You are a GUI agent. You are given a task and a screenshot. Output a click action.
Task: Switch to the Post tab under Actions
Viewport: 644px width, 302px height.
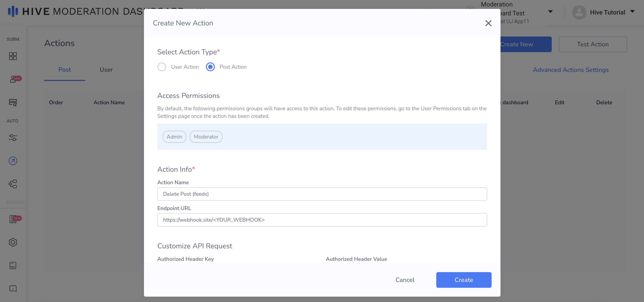pyautogui.click(x=64, y=70)
